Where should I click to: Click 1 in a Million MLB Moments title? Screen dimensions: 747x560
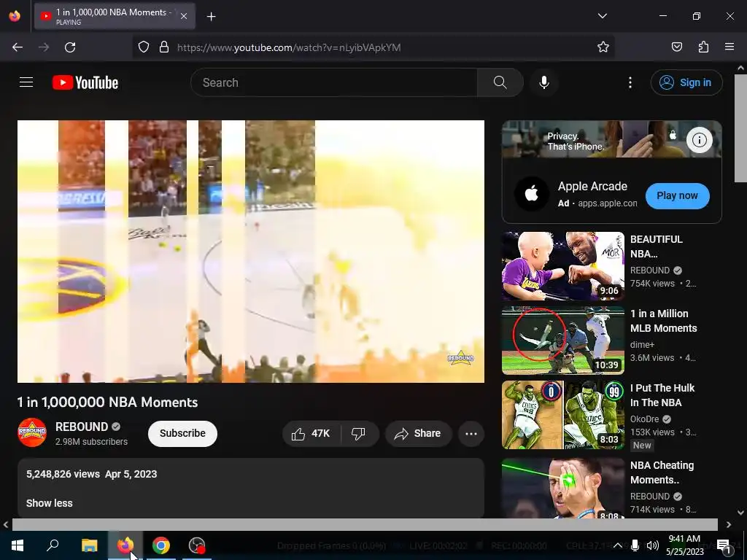pos(664,321)
